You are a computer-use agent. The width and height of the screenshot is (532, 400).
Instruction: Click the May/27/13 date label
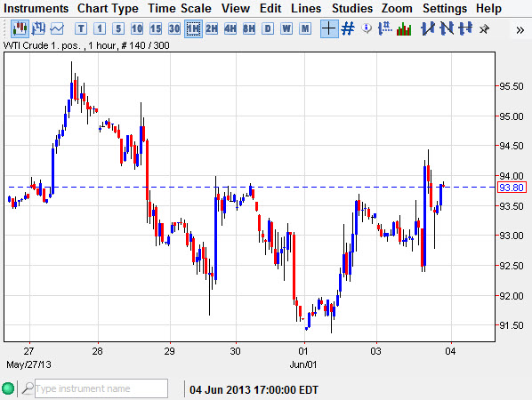click(28, 364)
